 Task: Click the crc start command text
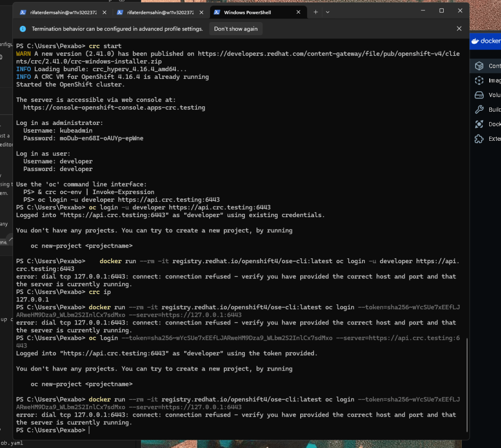(x=105, y=46)
